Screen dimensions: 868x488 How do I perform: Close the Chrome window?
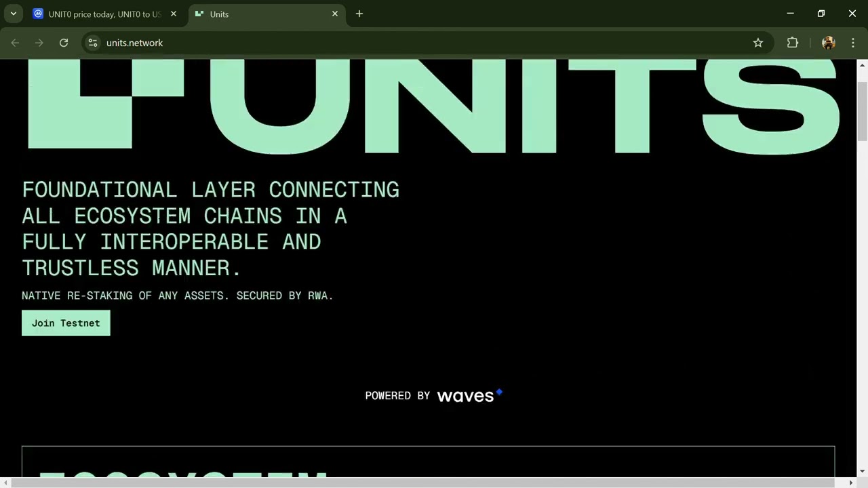[852, 14]
